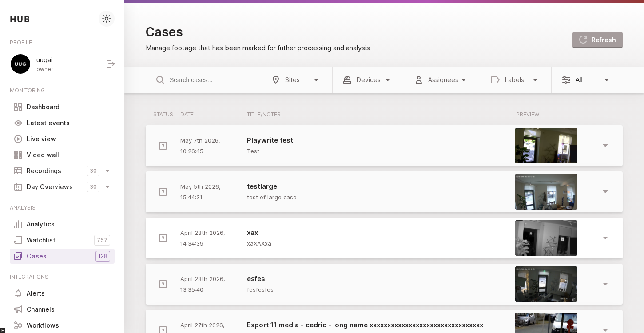The height and width of the screenshot is (333, 644).
Task: Toggle the light/dark theme sun icon
Action: (x=107, y=19)
